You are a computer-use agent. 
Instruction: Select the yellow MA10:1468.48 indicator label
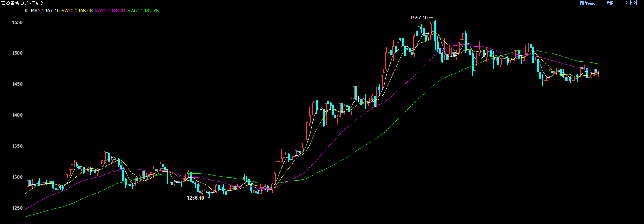77,11
